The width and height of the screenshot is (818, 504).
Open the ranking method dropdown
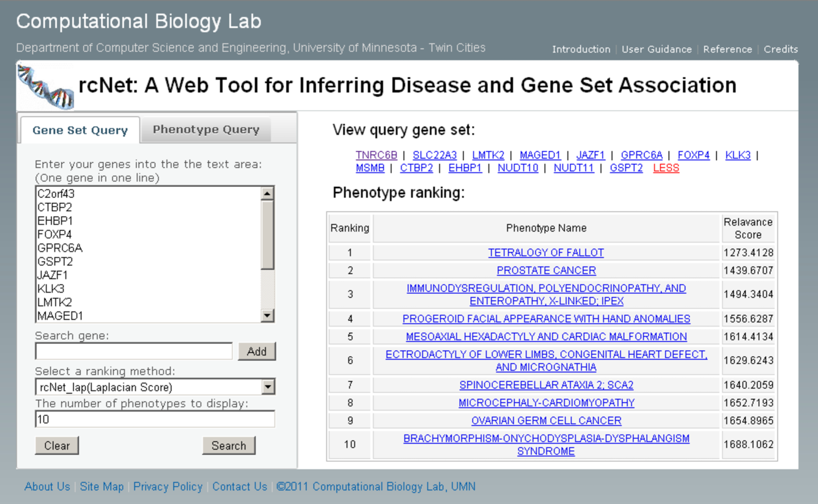[268, 387]
